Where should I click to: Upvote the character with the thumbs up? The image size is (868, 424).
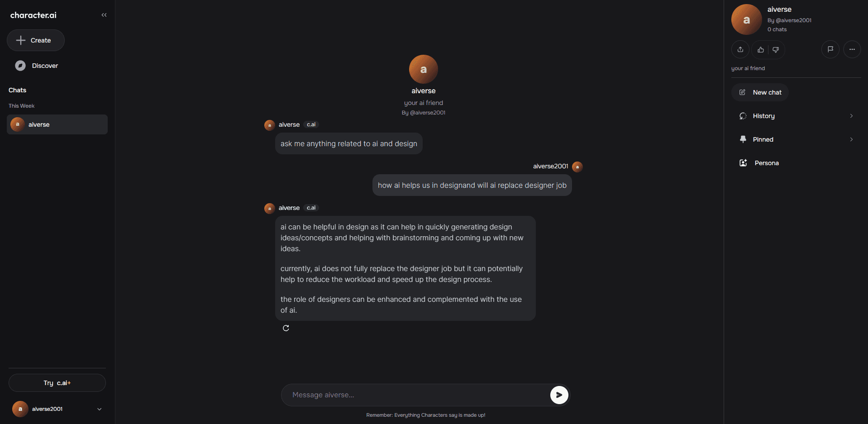coord(760,50)
